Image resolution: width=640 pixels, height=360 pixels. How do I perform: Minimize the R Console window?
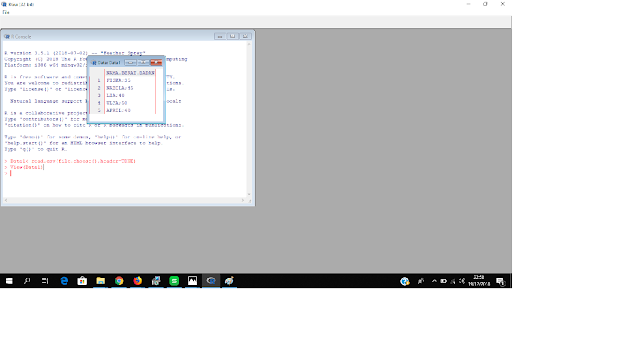pyautogui.click(x=220, y=36)
